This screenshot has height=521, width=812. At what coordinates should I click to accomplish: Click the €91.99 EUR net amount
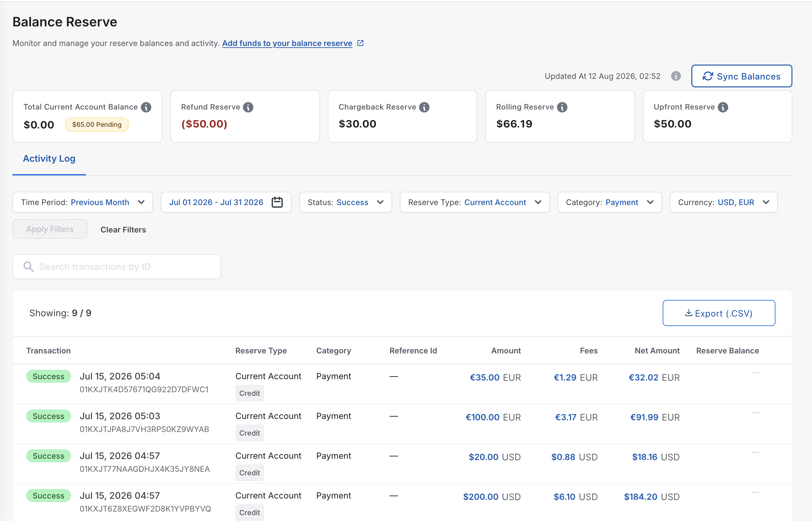tap(655, 417)
